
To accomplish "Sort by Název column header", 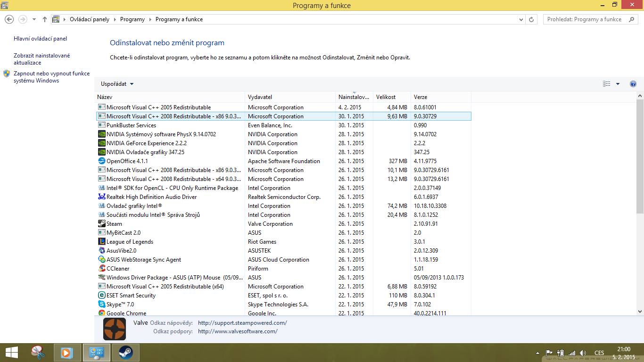I will pyautogui.click(x=170, y=97).
